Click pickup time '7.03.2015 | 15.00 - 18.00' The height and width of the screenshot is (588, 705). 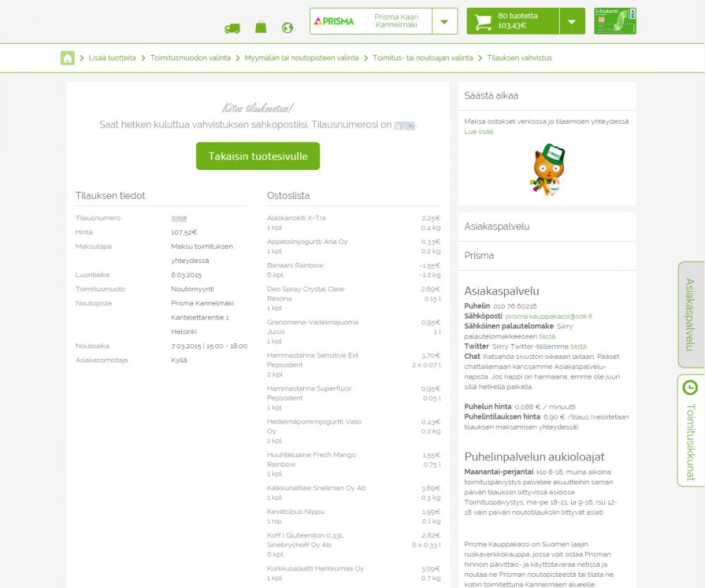209,346
